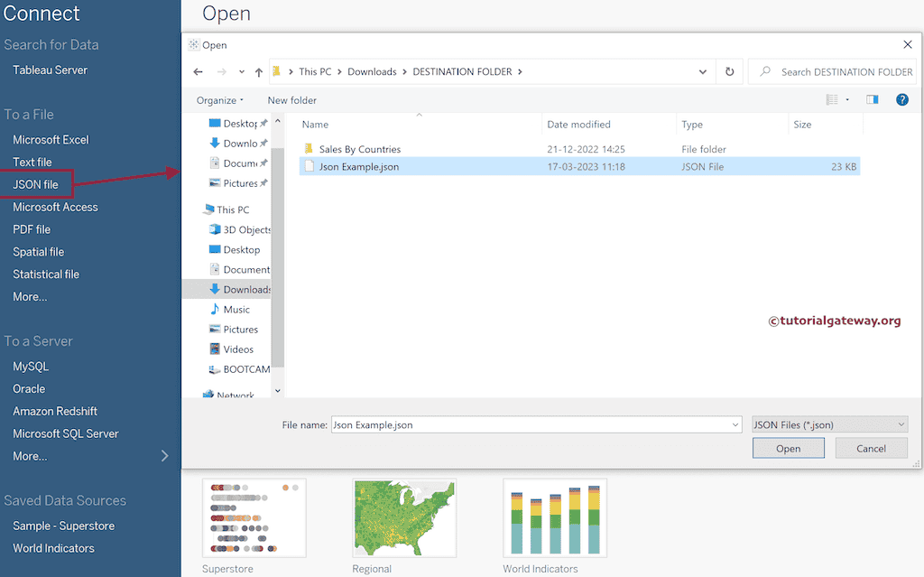
Task: Open the Microsoft Excel connector
Action: tap(50, 139)
